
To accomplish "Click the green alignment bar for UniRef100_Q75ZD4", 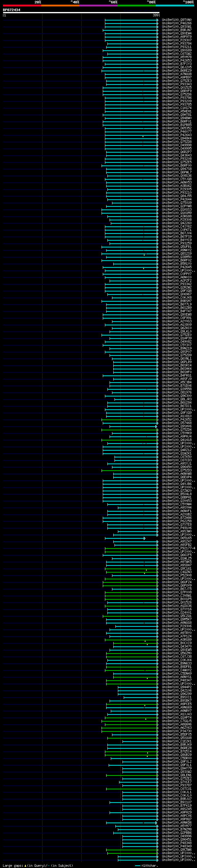I will pyautogui.click(x=130, y=430).
